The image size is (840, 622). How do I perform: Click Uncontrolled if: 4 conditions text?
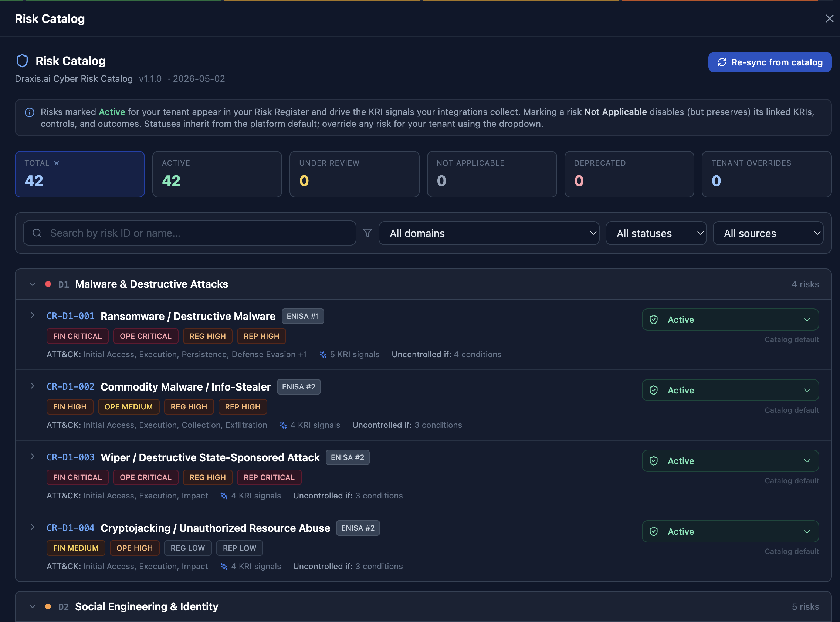point(446,354)
